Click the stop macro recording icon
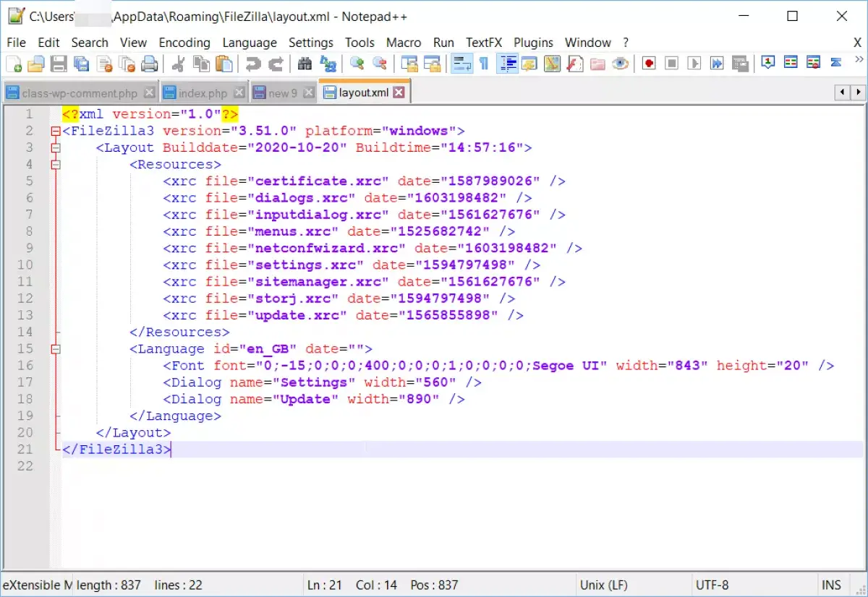868x597 pixels. [x=671, y=64]
